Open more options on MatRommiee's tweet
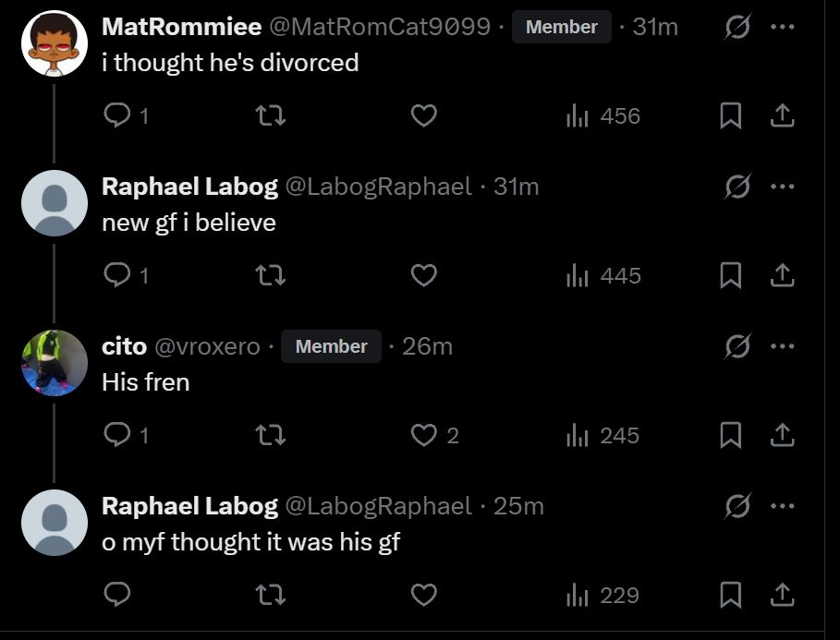 (x=782, y=27)
